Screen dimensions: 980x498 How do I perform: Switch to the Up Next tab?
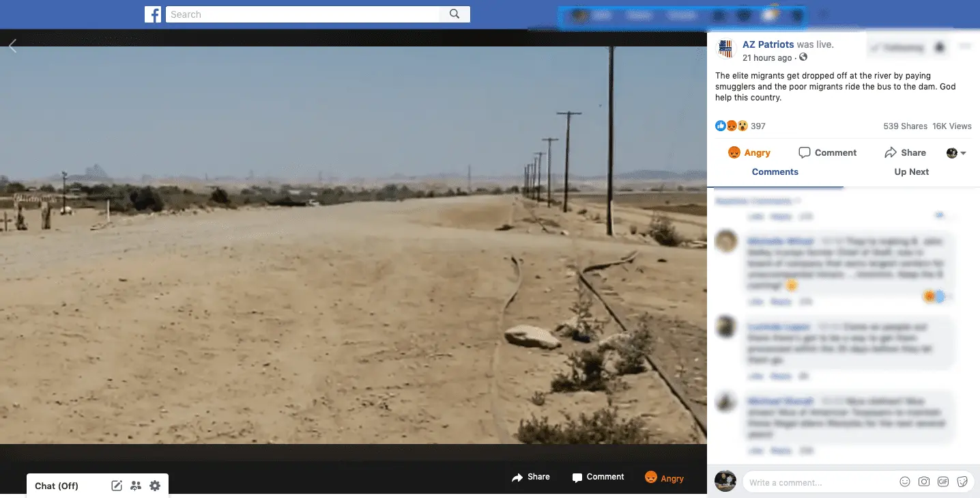[x=911, y=171]
